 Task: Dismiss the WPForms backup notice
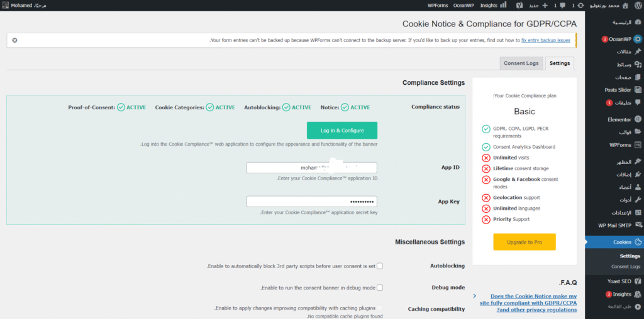pos(15,40)
